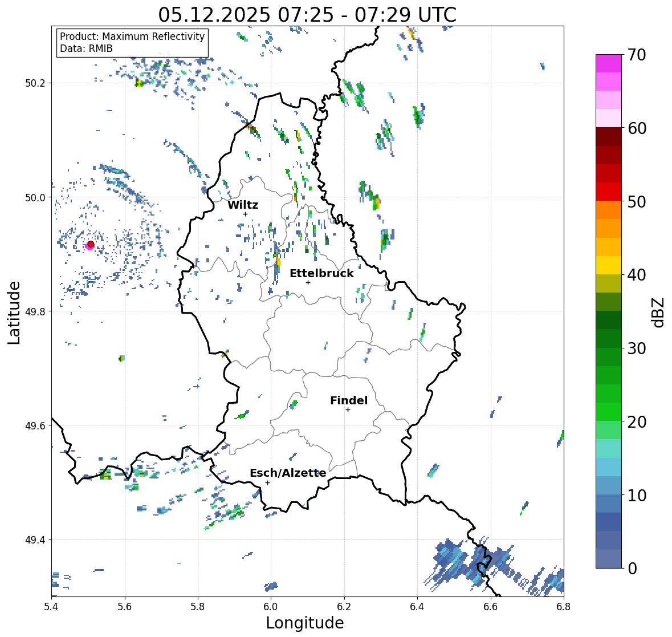
Task: Click the Wiltz city label
Action: click(x=243, y=205)
